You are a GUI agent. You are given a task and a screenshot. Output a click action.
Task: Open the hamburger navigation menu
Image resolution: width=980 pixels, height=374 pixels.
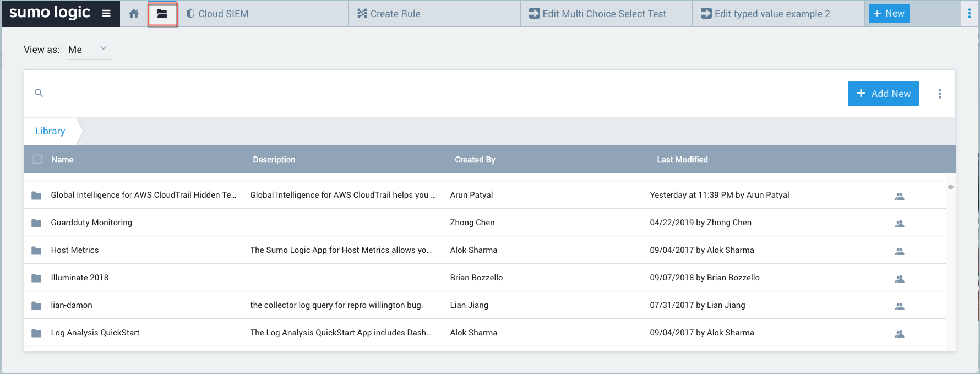[106, 13]
